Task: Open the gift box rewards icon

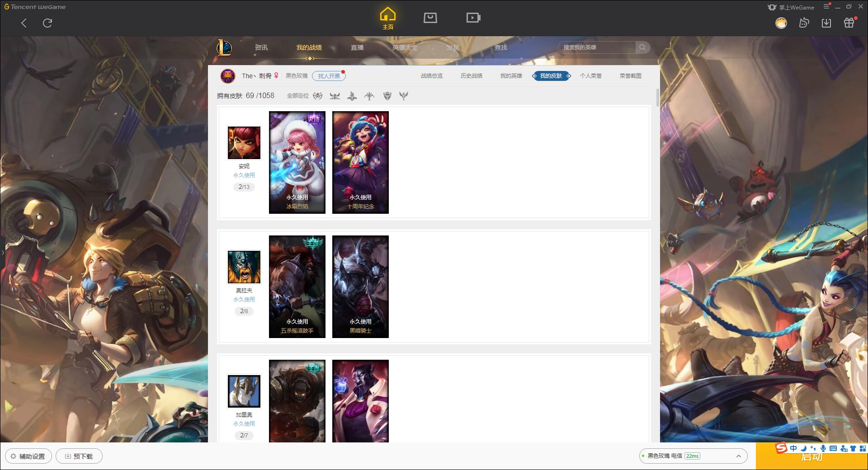Action: point(849,23)
